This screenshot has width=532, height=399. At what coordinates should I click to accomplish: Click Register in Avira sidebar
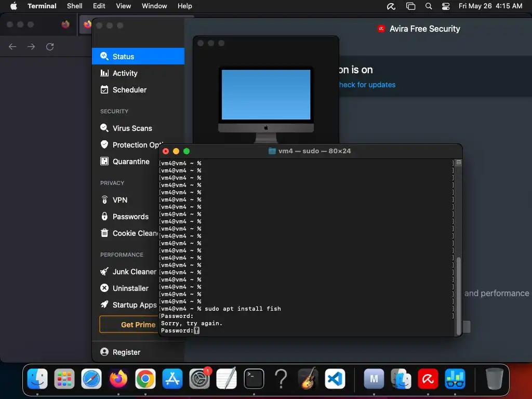[126, 352]
